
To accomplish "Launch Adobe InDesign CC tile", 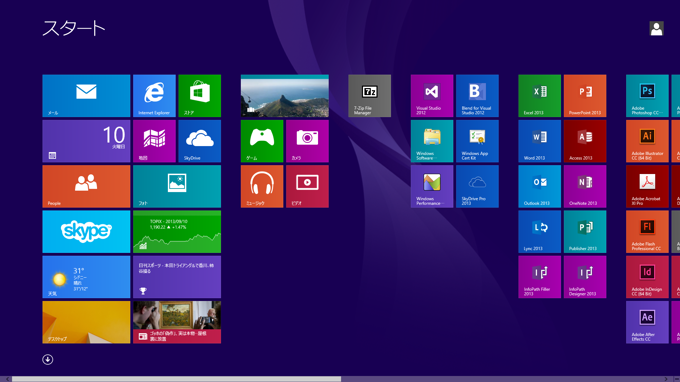I will click(x=647, y=277).
